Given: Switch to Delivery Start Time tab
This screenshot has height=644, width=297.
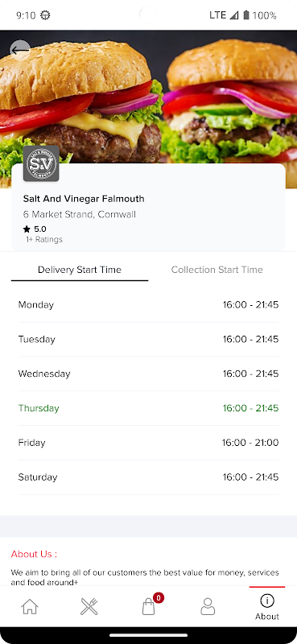Looking at the screenshot, I should (80, 270).
